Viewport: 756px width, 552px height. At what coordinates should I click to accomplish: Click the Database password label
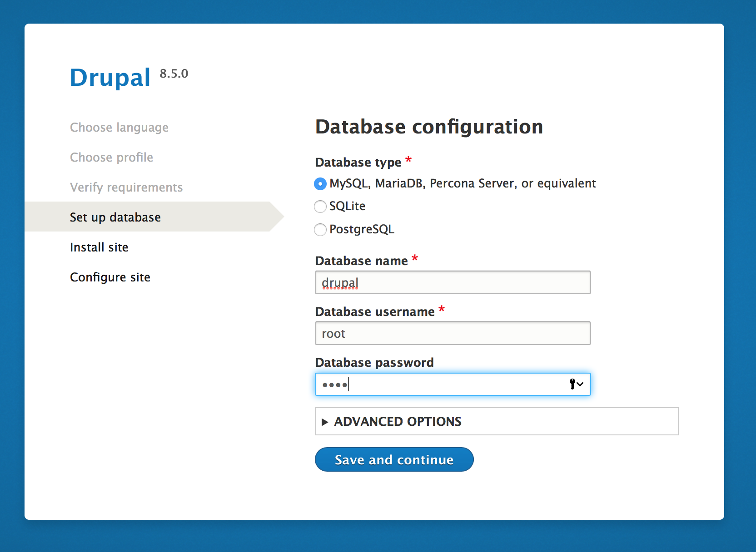[x=374, y=363]
